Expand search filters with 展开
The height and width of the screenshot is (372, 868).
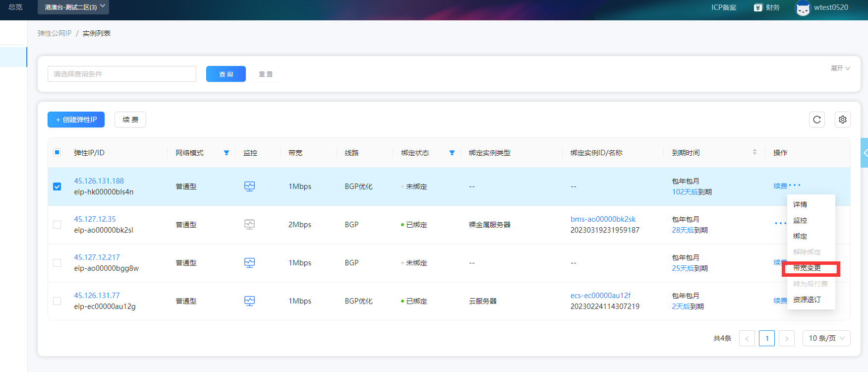point(840,68)
